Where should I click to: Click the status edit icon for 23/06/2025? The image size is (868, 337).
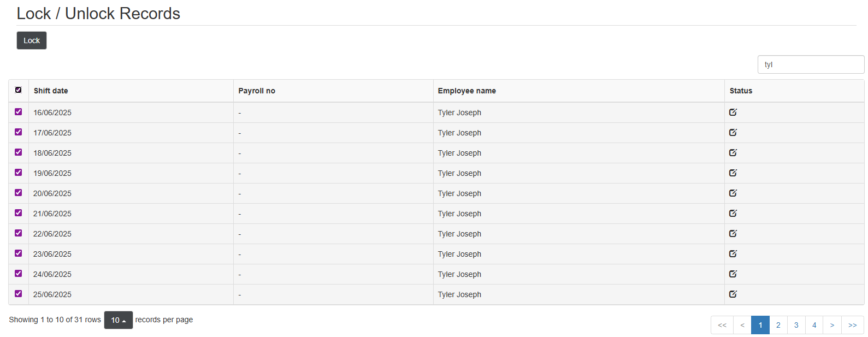click(x=733, y=254)
